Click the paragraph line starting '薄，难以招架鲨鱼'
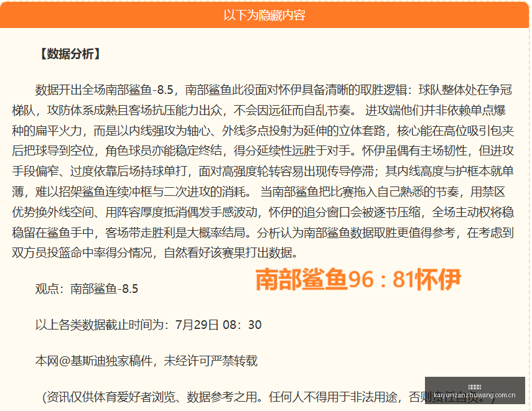 pos(259,192)
